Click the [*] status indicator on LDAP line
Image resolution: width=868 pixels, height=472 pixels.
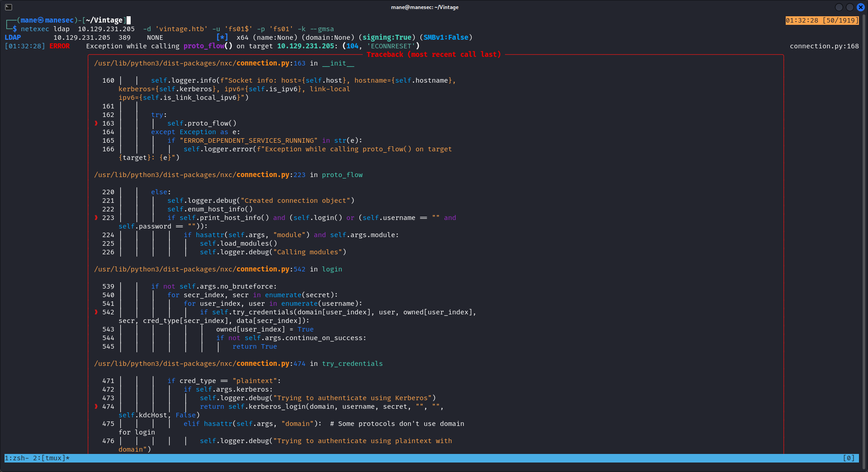tap(222, 37)
